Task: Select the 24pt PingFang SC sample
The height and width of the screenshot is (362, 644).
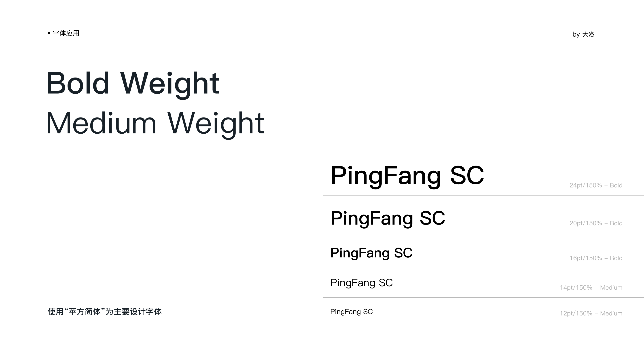Action: coord(407,176)
